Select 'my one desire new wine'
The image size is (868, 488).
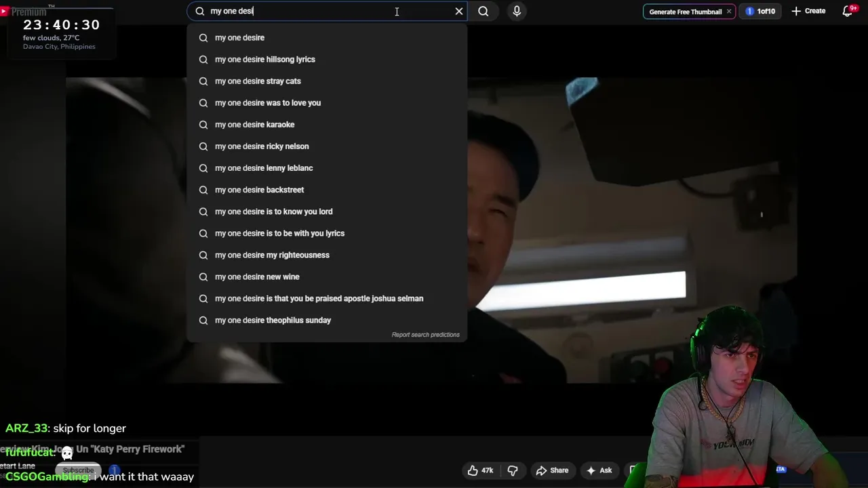tap(327, 277)
